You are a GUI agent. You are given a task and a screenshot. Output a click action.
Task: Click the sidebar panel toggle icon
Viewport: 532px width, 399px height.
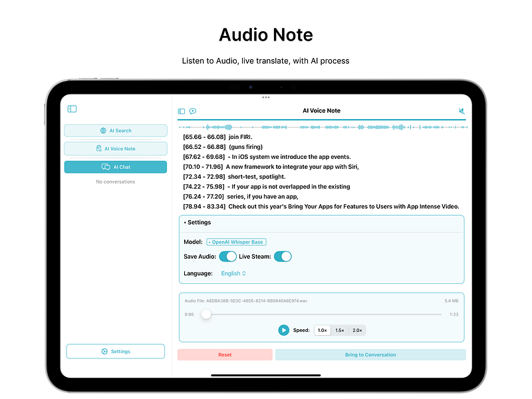pos(72,108)
